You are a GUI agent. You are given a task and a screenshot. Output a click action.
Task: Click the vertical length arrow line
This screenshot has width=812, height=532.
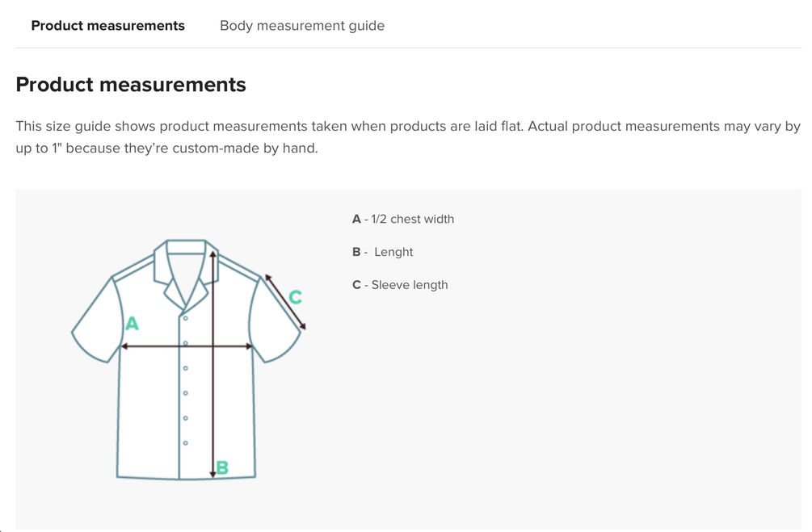pyautogui.click(x=212, y=404)
